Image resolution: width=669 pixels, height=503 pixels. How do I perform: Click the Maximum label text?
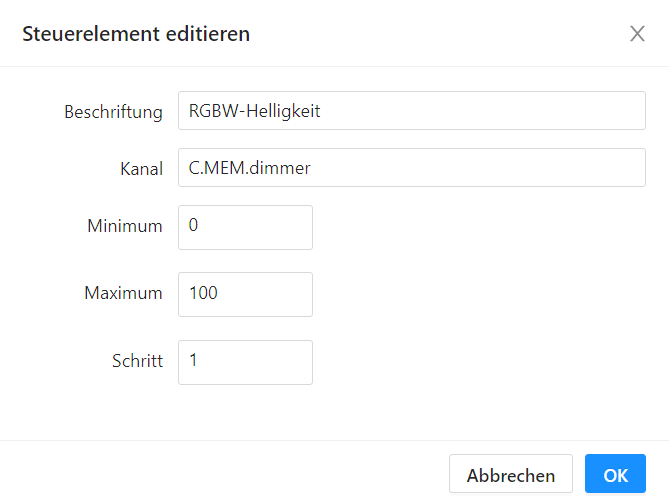pyautogui.click(x=123, y=294)
